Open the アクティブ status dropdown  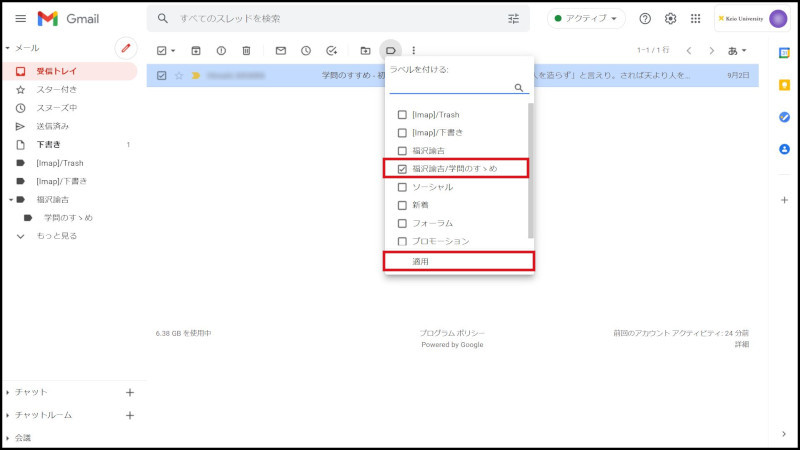[586, 19]
